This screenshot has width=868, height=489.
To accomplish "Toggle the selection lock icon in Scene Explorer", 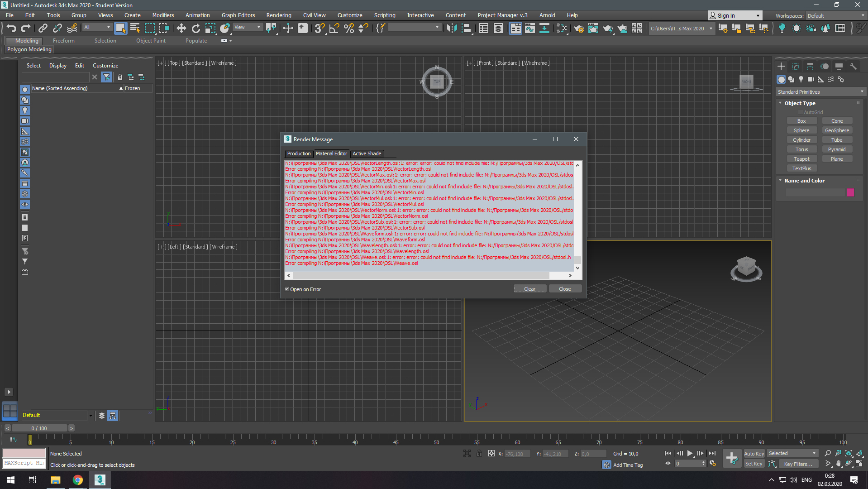I will pyautogui.click(x=120, y=77).
